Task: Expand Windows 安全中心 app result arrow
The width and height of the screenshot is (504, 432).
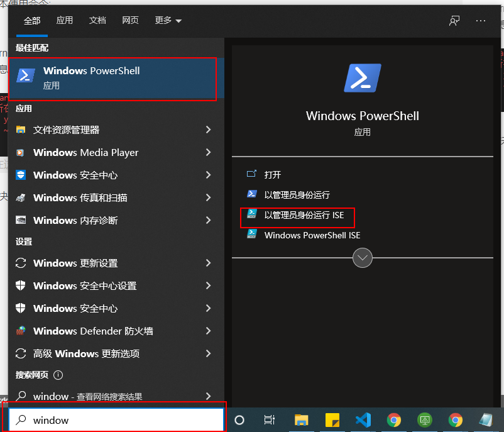Action: [208, 175]
